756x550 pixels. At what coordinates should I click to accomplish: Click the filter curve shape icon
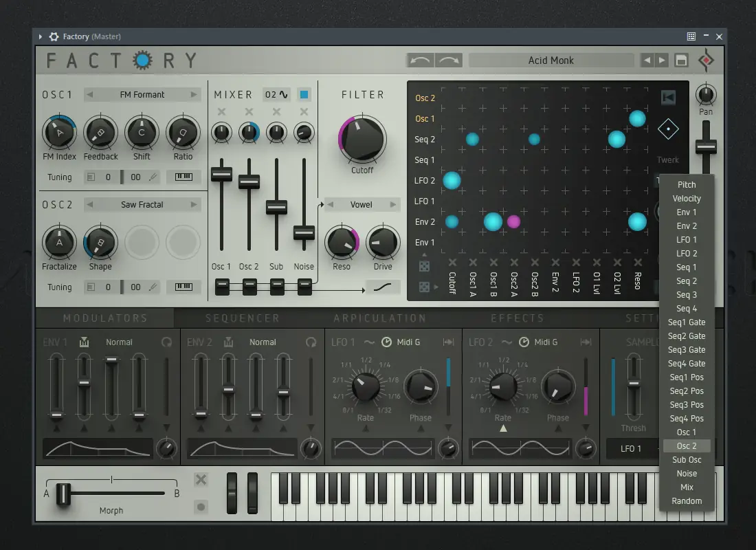(383, 287)
